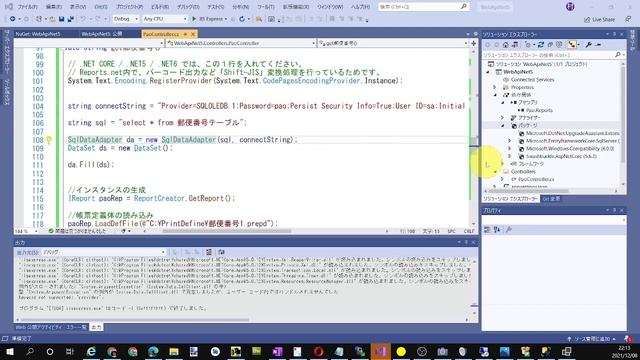The image size is (640, 360).
Task: Open the output source dropdown デバッグ
Action: pyautogui.click(x=103, y=252)
